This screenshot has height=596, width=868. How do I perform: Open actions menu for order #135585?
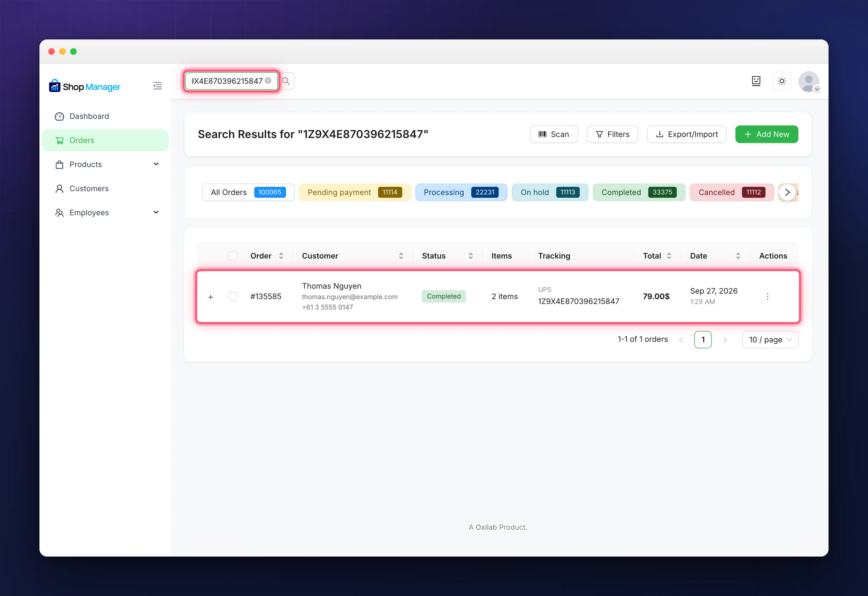coord(767,297)
